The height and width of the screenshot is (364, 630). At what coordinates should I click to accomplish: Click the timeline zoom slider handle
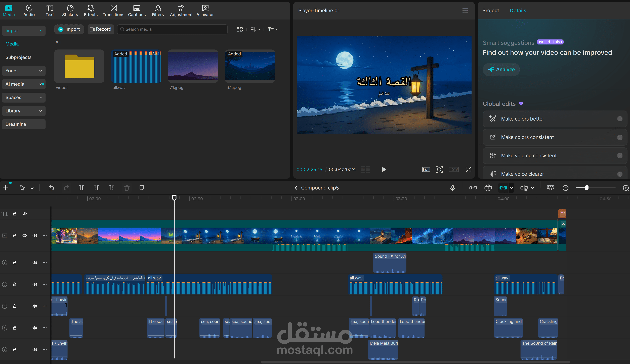pos(586,188)
